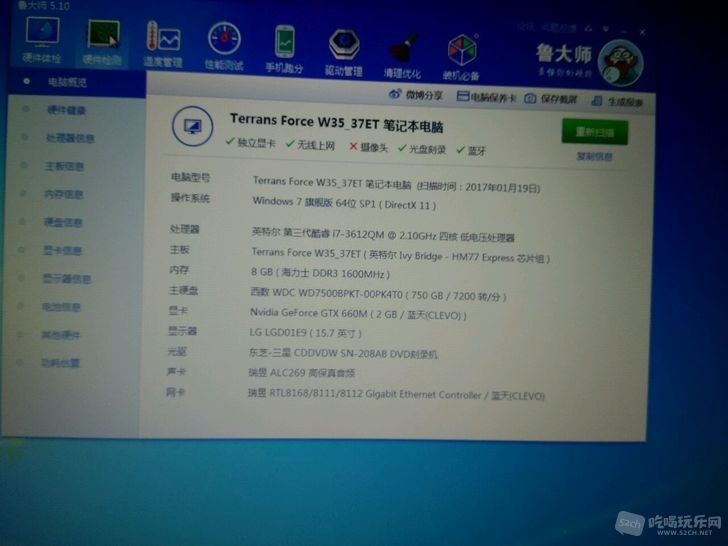Click the 复制信息 copy info link

[x=594, y=156]
